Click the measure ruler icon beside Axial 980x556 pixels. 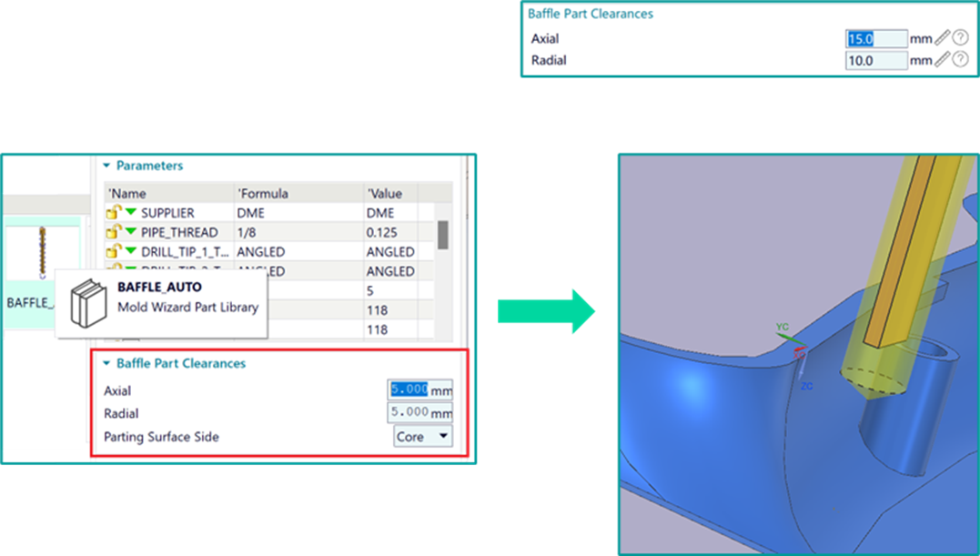pyautogui.click(x=943, y=38)
